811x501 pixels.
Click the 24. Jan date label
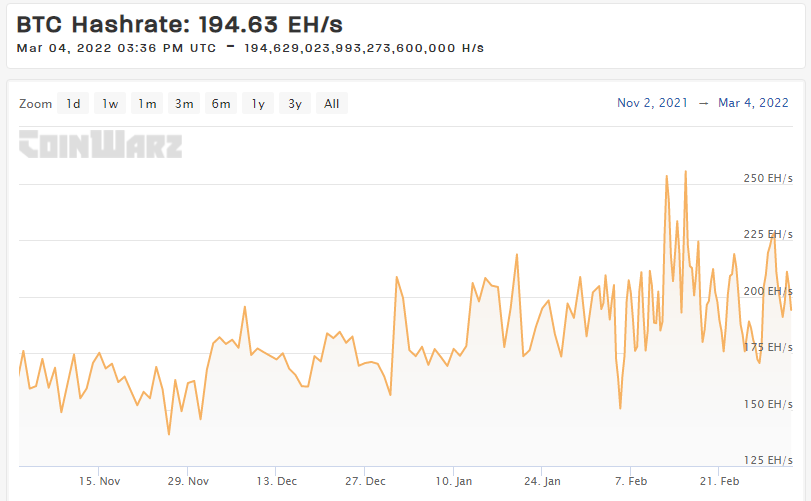[542, 481]
